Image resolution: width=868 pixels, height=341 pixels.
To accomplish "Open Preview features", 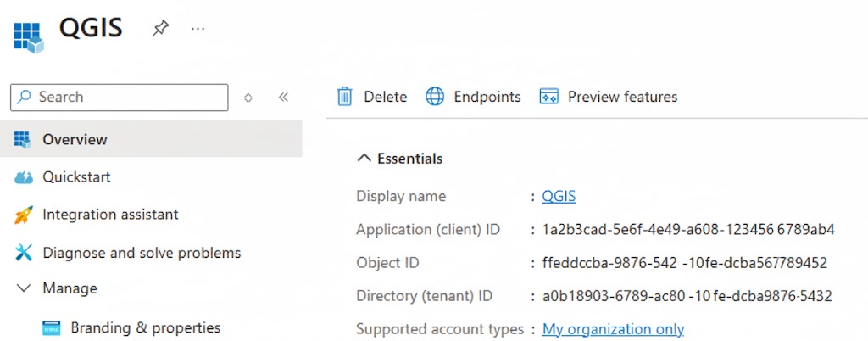I will (608, 97).
